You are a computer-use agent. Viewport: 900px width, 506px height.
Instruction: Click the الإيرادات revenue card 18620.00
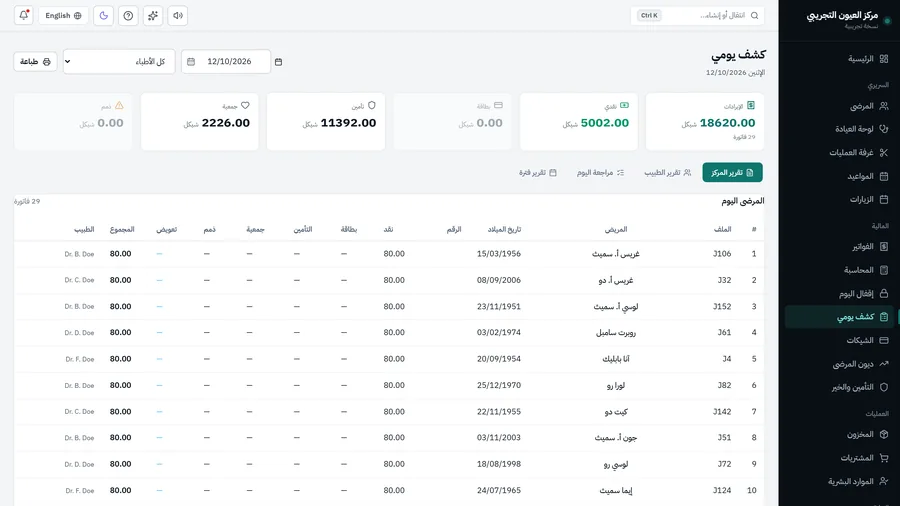click(705, 122)
